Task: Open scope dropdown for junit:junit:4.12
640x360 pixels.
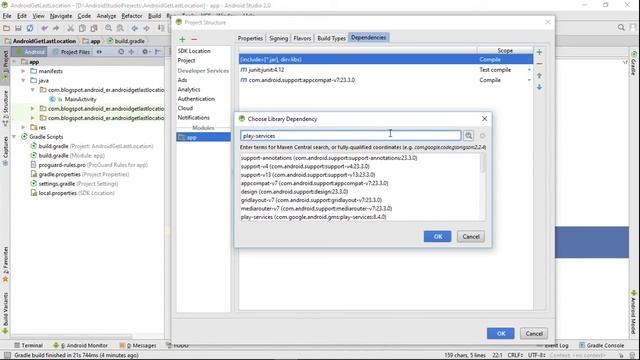Action: pyautogui.click(x=529, y=70)
